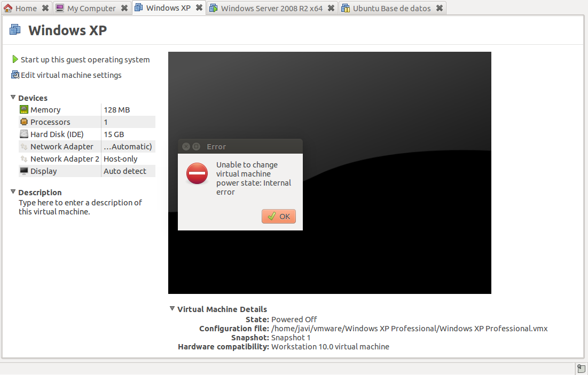Switch to the Home tab

(x=23, y=8)
